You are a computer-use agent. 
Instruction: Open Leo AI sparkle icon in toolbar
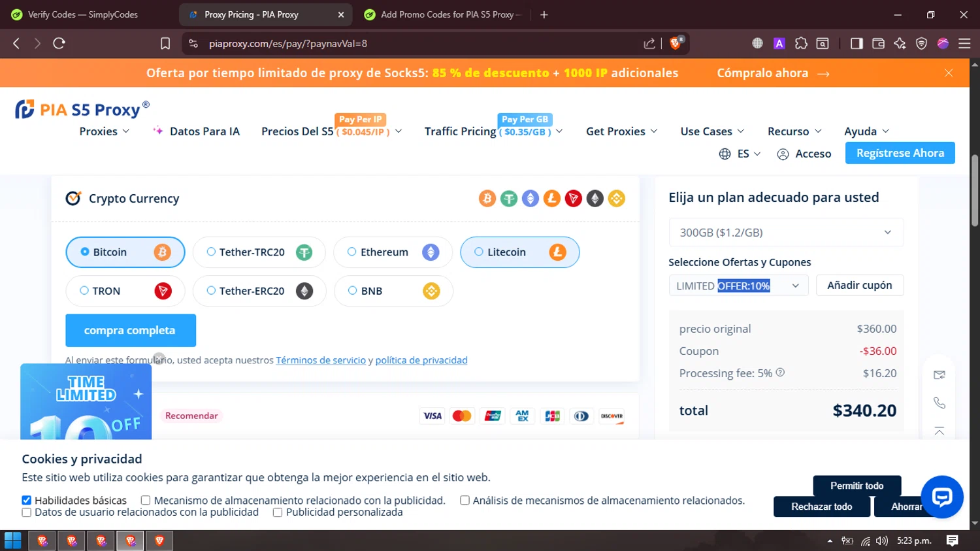click(x=900, y=43)
